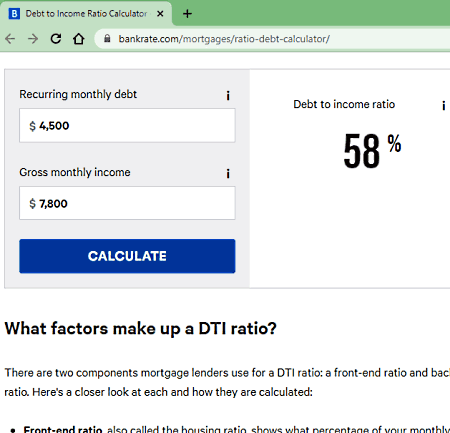This screenshot has width=450, height=433.
Task: Click the Recurring monthly debt label
Action: (x=78, y=94)
